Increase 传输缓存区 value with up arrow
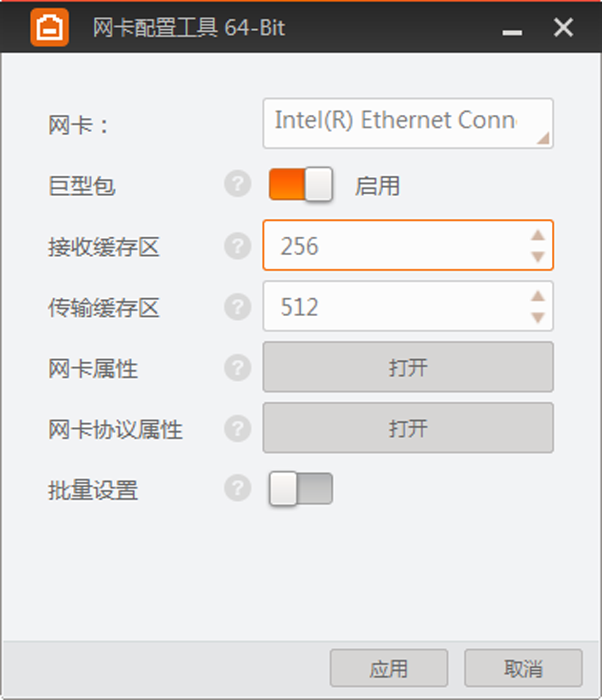602x700 pixels. (x=537, y=296)
